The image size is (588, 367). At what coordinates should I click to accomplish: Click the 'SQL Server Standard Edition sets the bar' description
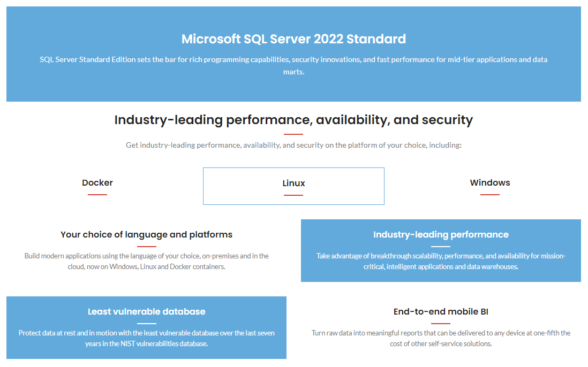[293, 65]
